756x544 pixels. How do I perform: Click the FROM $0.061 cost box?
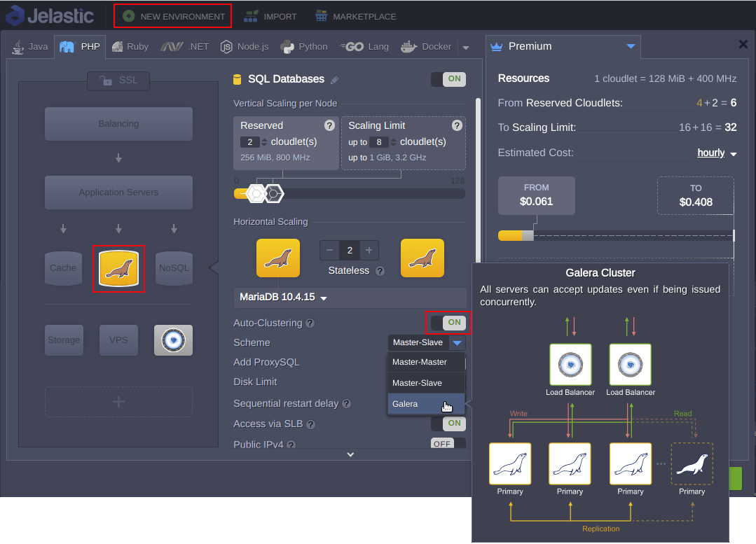536,195
